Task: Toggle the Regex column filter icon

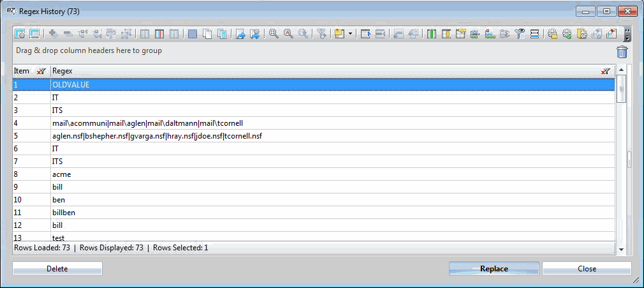Action: click(x=605, y=72)
